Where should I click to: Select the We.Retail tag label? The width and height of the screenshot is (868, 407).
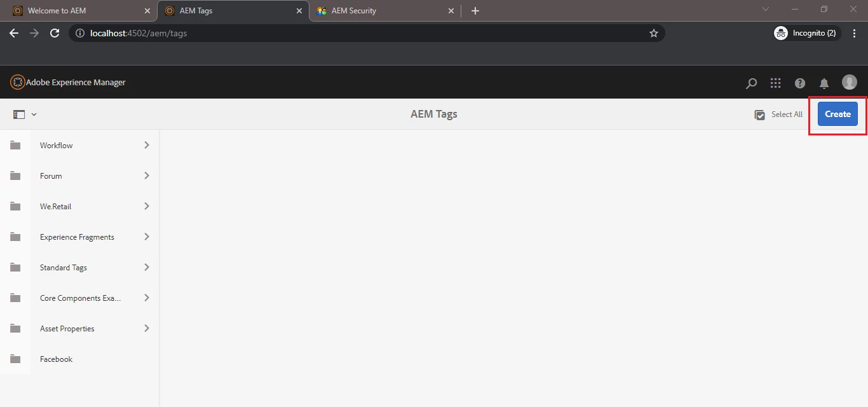tap(55, 206)
